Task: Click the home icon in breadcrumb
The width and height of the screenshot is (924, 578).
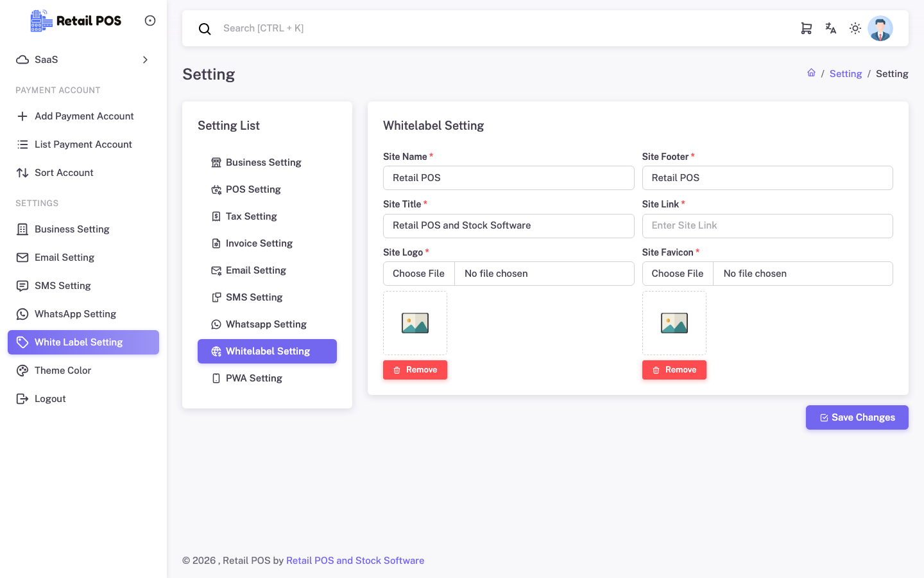Action: point(811,73)
